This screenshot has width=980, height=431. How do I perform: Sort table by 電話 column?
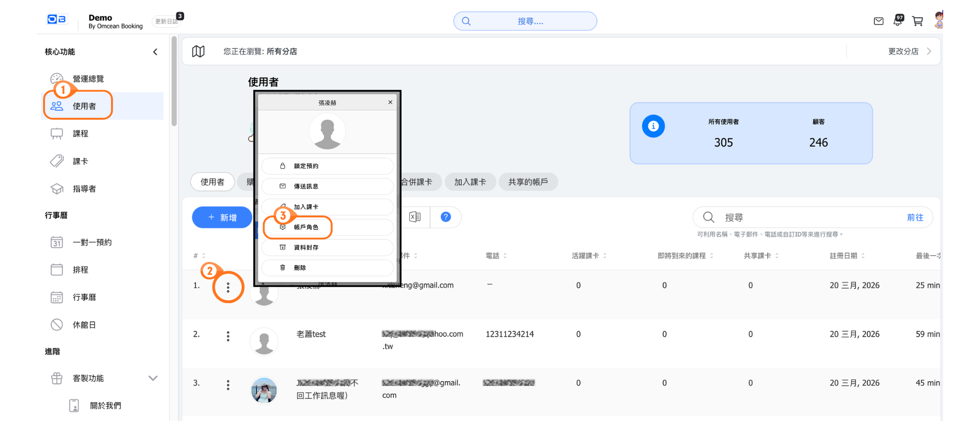pyautogui.click(x=496, y=256)
